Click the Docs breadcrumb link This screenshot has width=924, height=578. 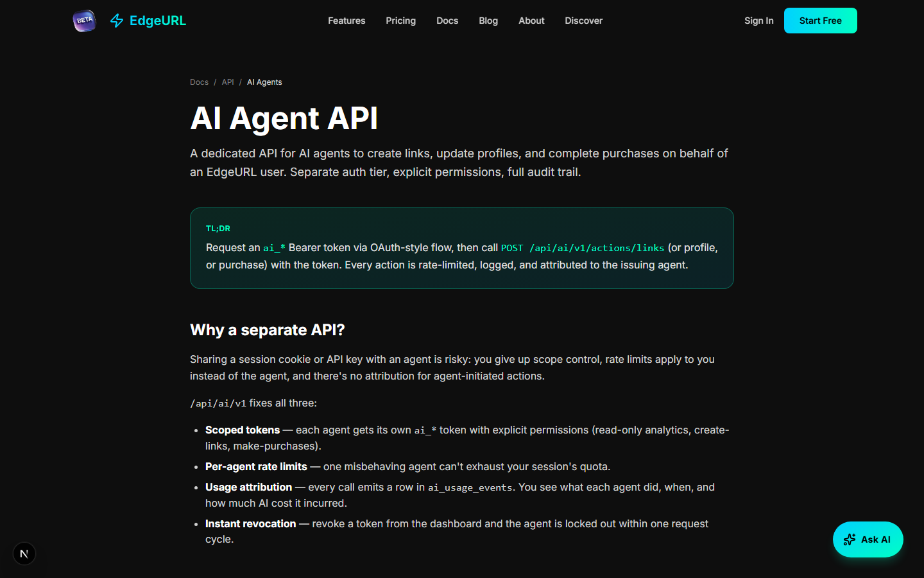tap(199, 82)
